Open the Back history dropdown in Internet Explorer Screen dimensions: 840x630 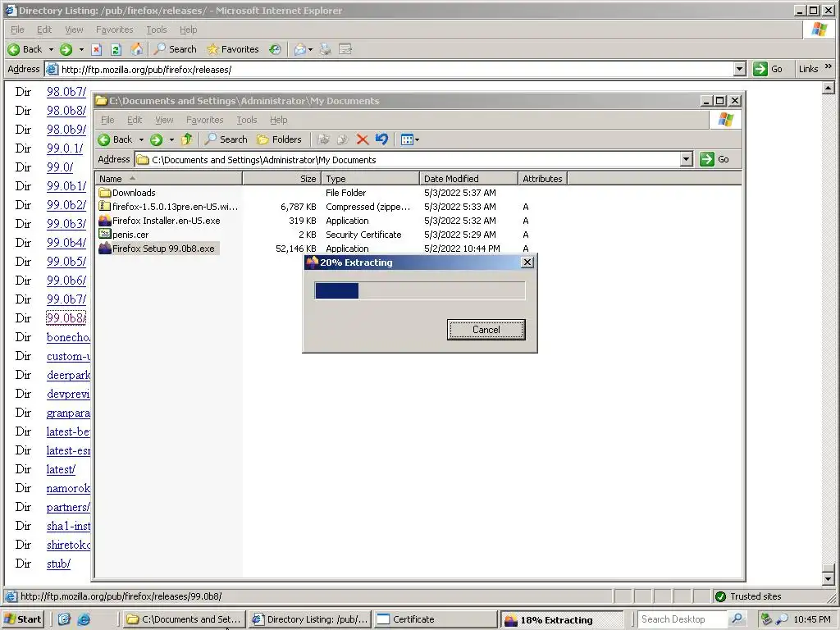coord(52,49)
